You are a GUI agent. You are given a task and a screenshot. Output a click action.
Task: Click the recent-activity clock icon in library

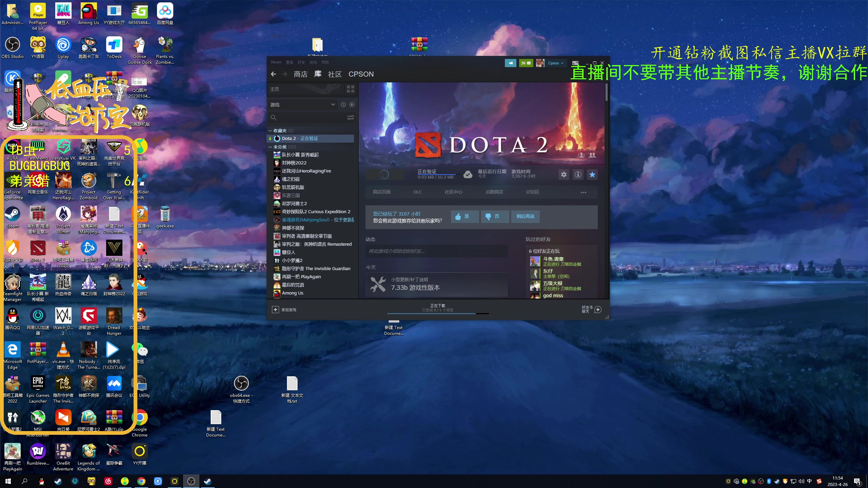343,105
